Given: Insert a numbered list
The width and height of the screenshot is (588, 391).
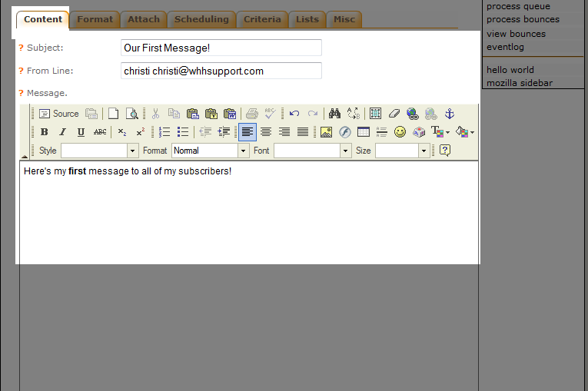Looking at the screenshot, I should click(164, 132).
